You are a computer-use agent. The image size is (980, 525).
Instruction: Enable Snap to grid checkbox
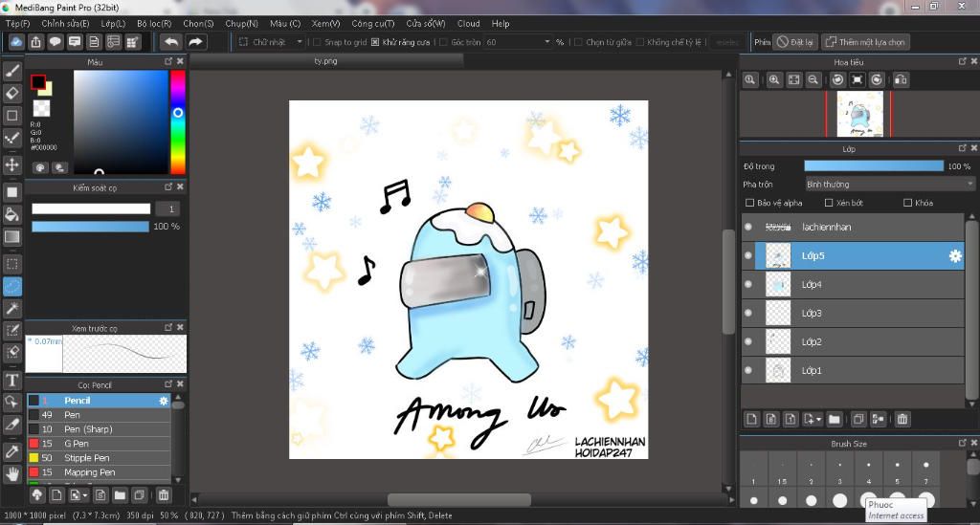[317, 42]
